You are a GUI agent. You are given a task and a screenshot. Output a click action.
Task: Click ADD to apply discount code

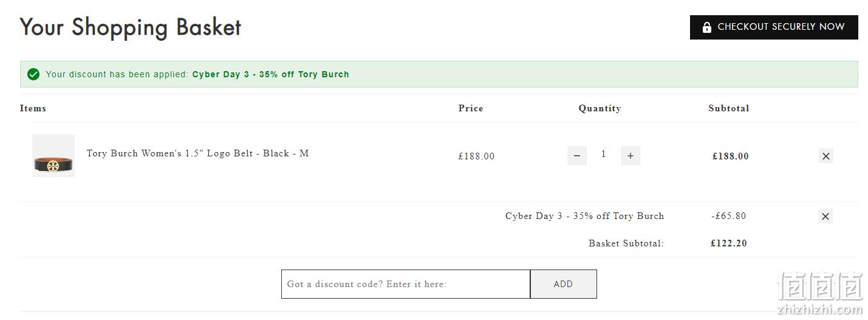(x=563, y=284)
